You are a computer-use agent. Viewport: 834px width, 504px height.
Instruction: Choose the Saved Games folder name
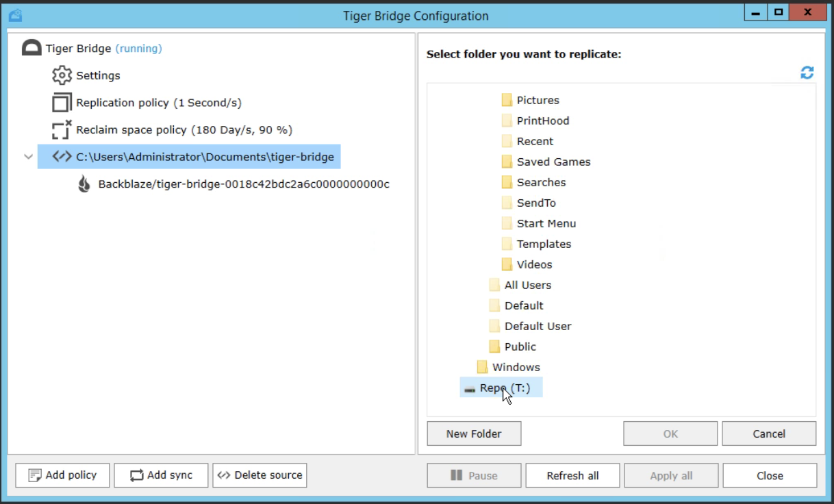[553, 162]
